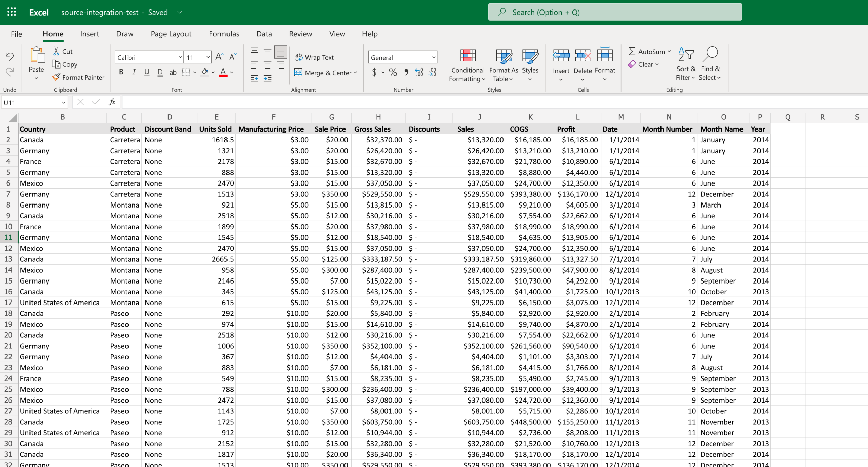
Task: Click the Format Painter icon
Action: coord(56,77)
